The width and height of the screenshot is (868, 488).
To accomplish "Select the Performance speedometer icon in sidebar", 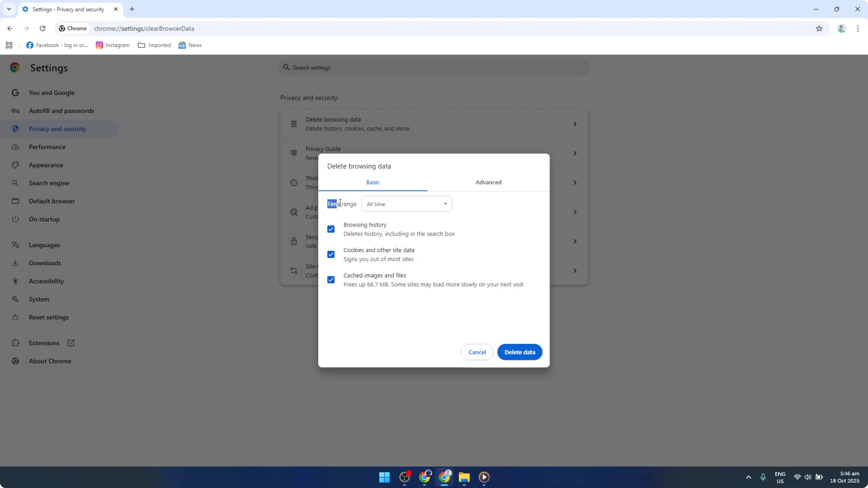I will tap(16, 147).
